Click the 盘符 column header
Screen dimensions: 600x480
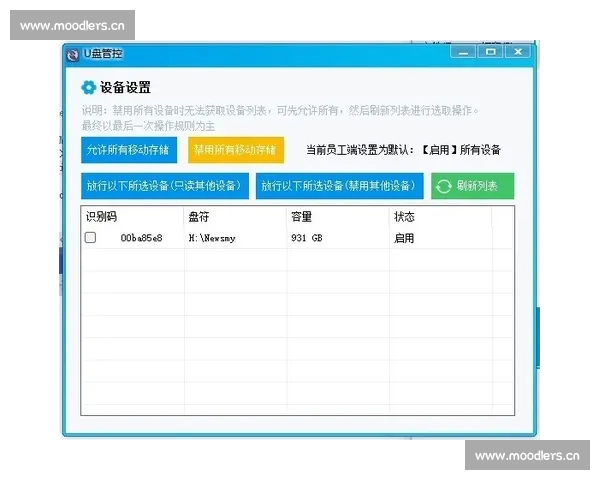tap(235, 217)
